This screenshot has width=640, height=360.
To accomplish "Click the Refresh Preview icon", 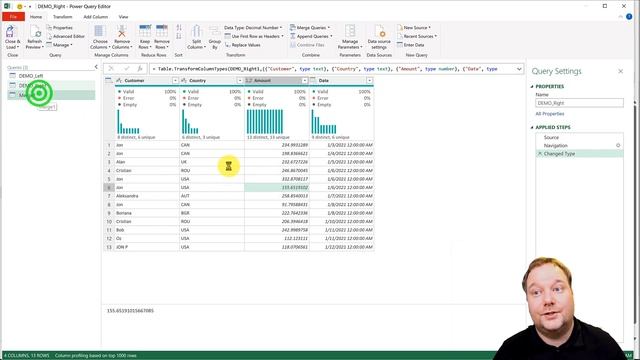I will click(35, 31).
